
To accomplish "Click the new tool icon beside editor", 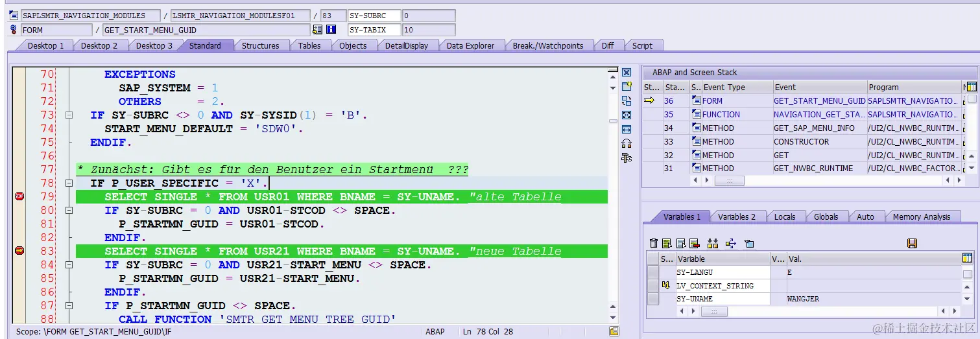I will click(627, 86).
